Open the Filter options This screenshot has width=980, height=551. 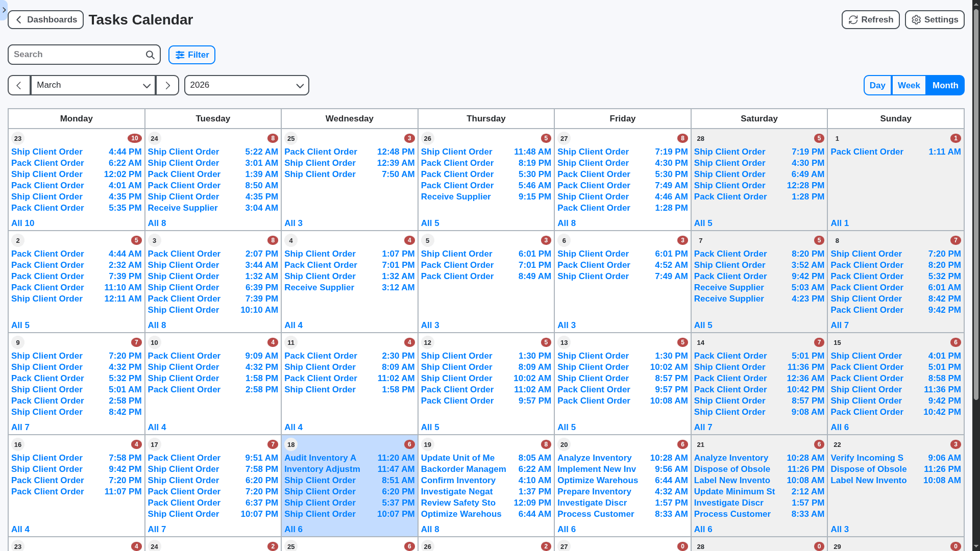point(191,55)
